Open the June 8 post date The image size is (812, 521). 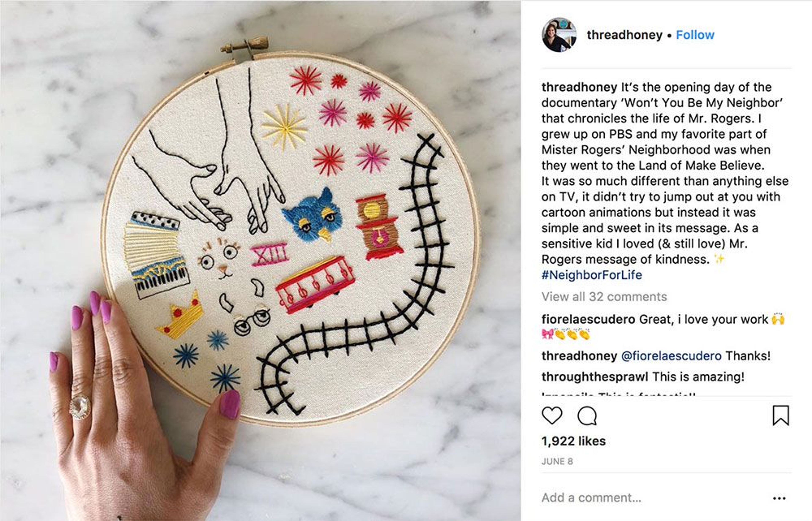(557, 462)
